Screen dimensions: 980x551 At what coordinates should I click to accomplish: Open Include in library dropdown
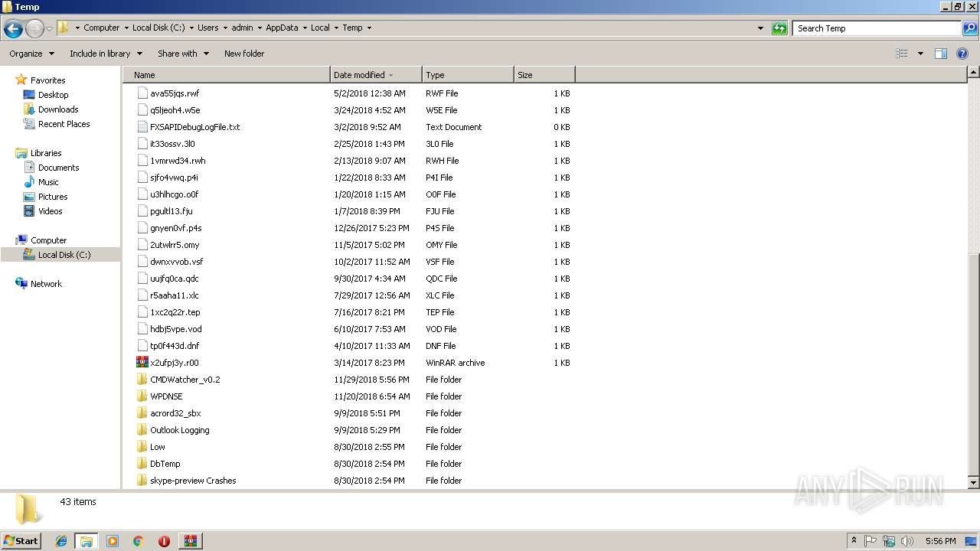pos(106,54)
